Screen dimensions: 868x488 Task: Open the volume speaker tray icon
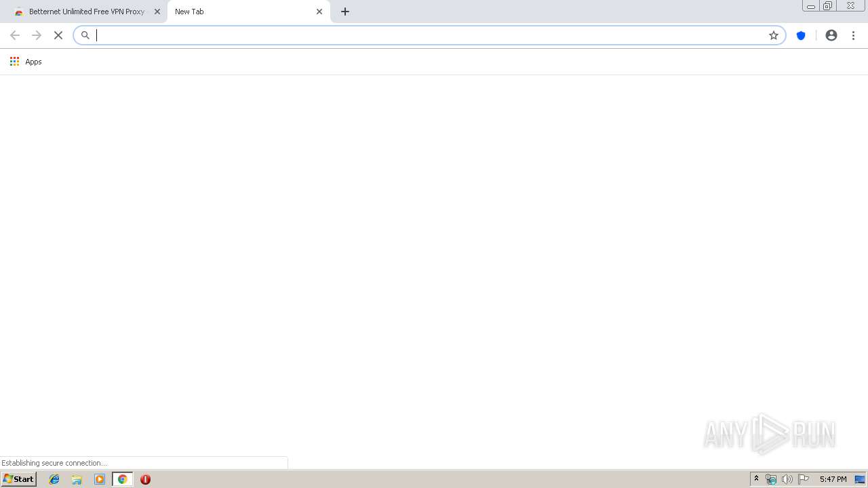(x=787, y=479)
